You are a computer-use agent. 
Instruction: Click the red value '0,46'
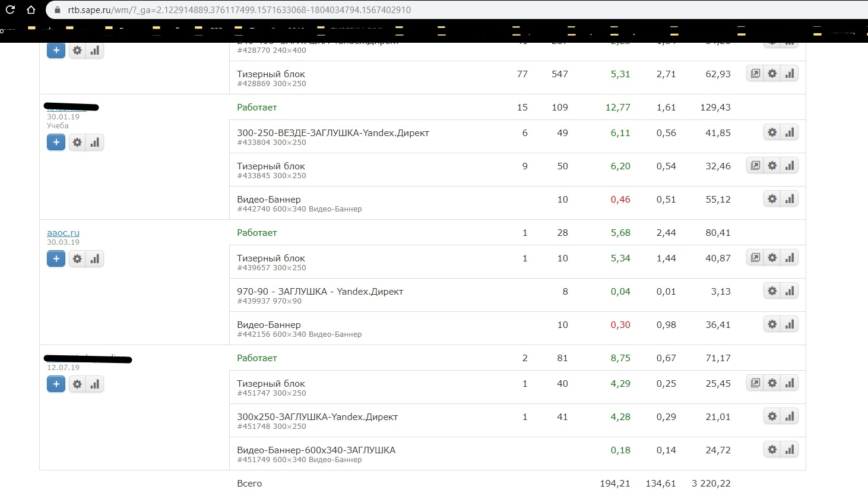click(x=620, y=200)
